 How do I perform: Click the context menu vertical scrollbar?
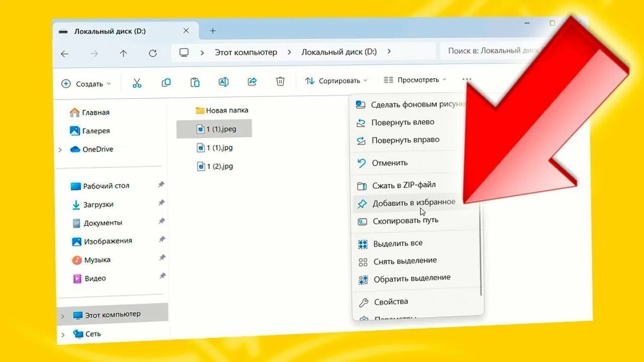pyautogui.click(x=481, y=249)
